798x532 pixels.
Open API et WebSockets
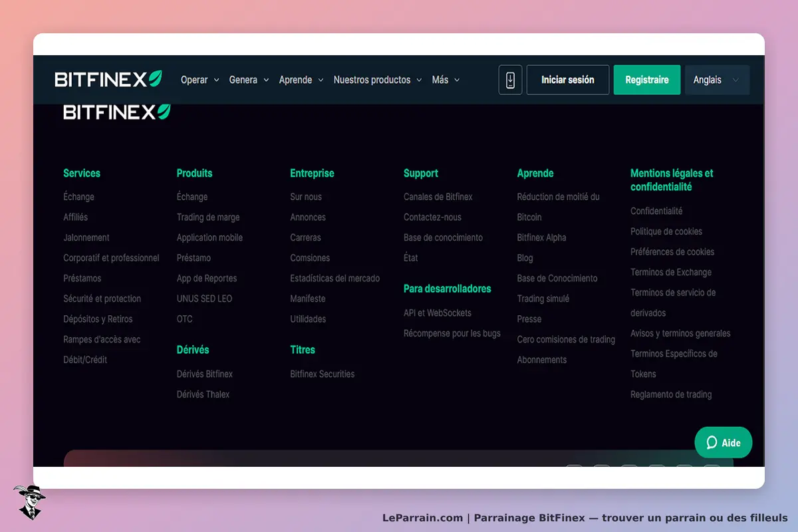438,313
